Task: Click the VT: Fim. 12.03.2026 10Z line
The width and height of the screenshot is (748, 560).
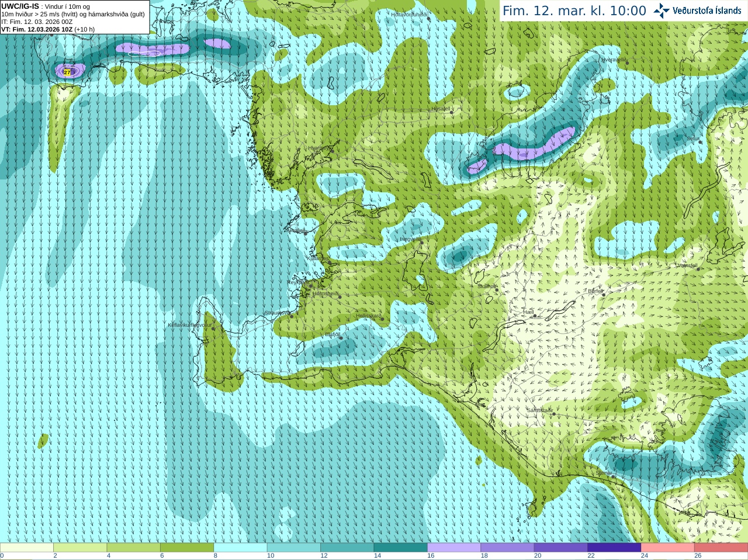Action: point(48,29)
